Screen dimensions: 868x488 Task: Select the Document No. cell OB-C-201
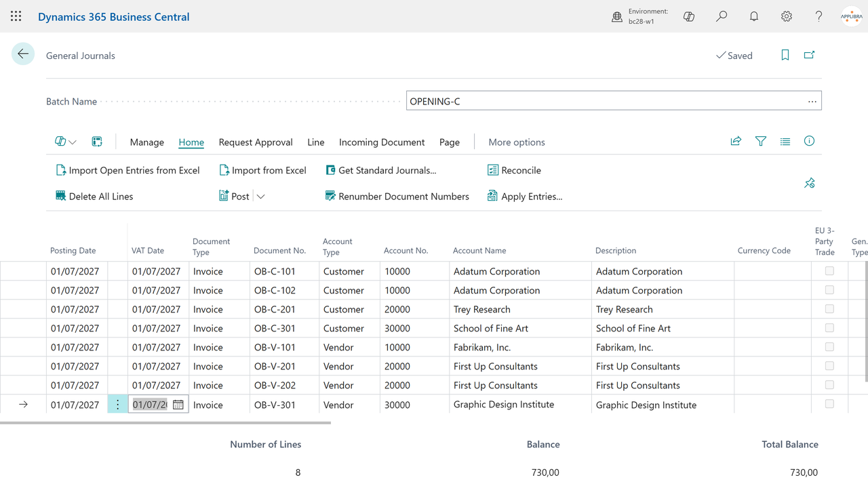[285, 309]
